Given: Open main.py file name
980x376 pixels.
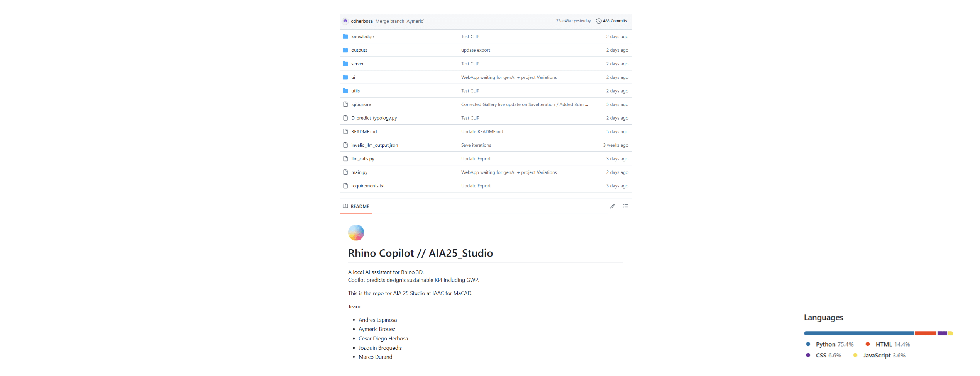Looking at the screenshot, I should point(359,172).
